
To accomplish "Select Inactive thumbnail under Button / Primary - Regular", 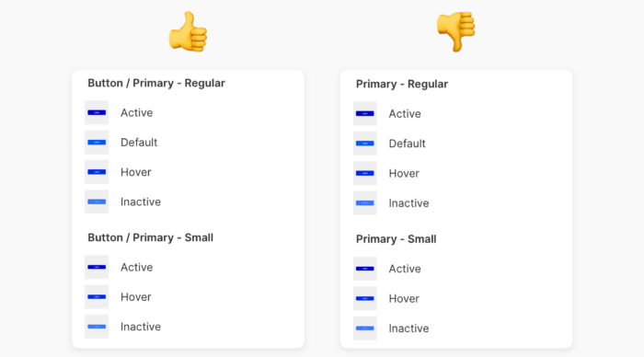I will pyautogui.click(x=97, y=202).
